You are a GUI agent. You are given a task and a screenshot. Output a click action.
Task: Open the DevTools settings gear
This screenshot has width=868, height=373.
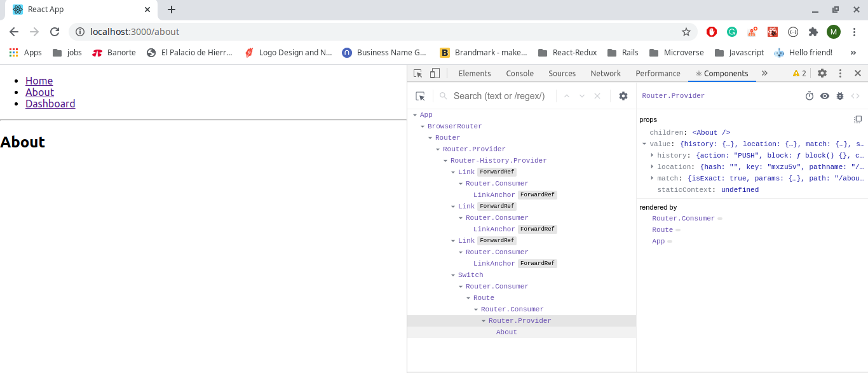822,73
